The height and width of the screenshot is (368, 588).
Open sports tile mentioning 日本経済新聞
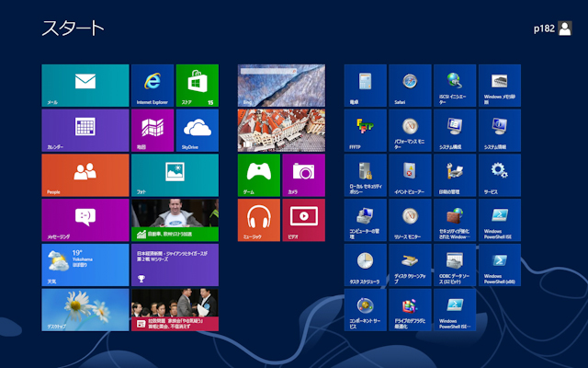pyautogui.click(x=175, y=265)
